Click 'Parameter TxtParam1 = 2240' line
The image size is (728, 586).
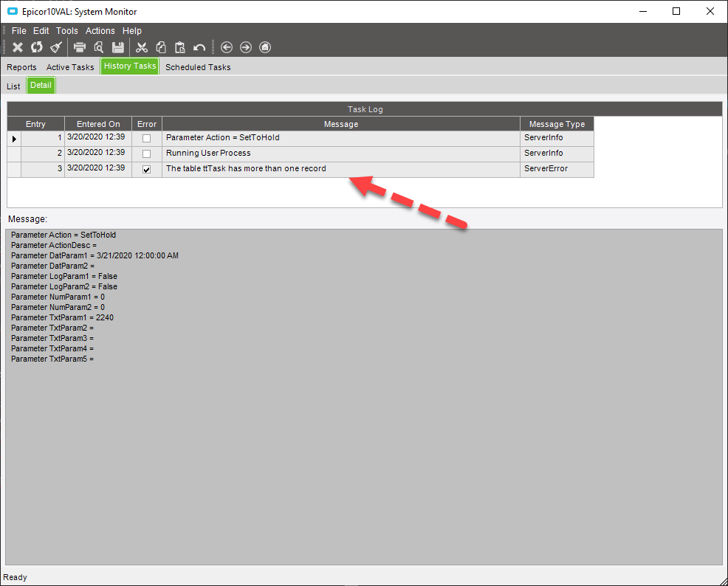[62, 318]
